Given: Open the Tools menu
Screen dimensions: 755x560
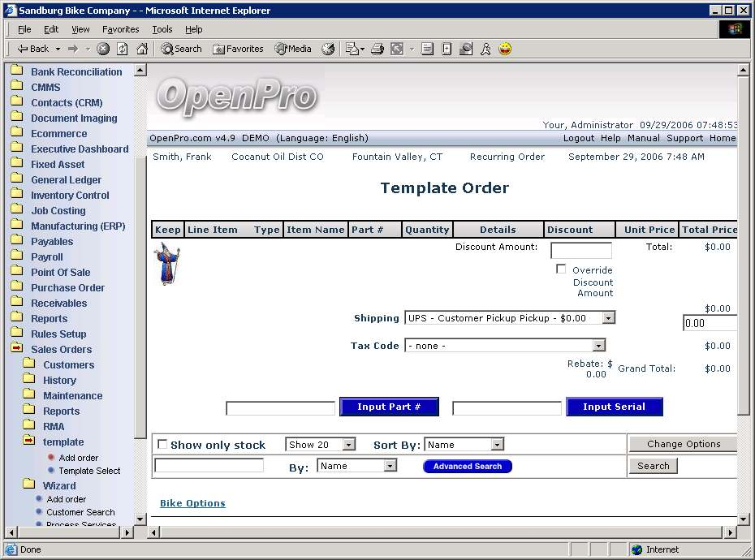Looking at the screenshot, I should point(162,29).
